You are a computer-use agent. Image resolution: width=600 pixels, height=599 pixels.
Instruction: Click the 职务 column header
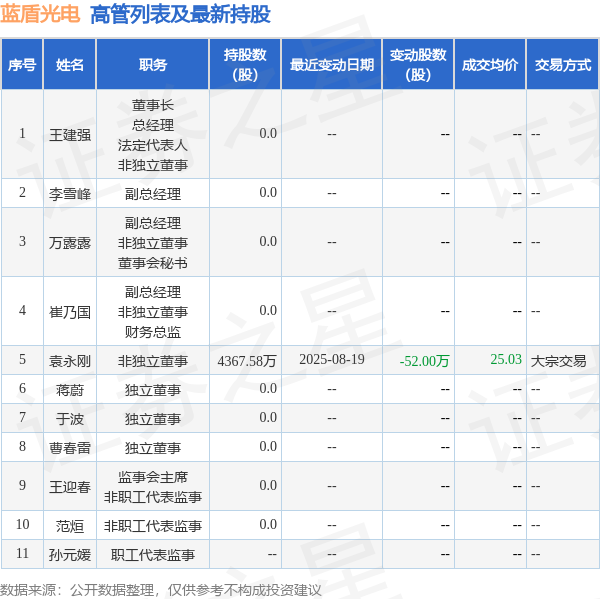click(x=153, y=65)
